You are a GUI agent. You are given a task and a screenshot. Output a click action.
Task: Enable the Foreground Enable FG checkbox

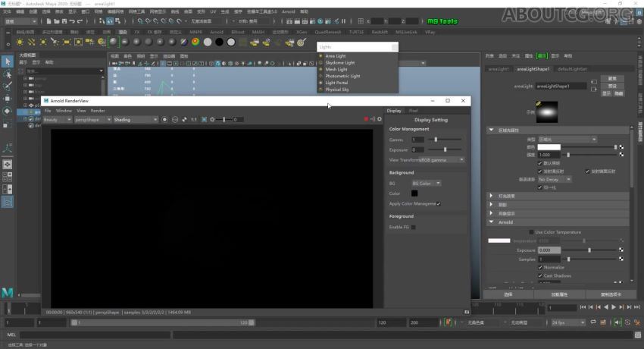tap(414, 228)
